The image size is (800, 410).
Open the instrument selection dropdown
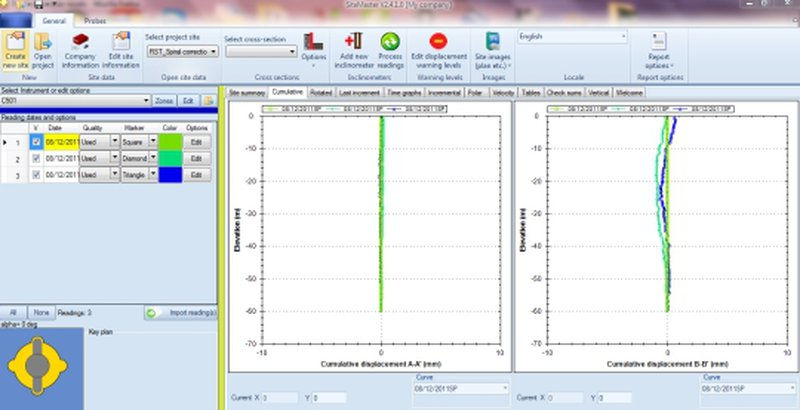point(75,100)
